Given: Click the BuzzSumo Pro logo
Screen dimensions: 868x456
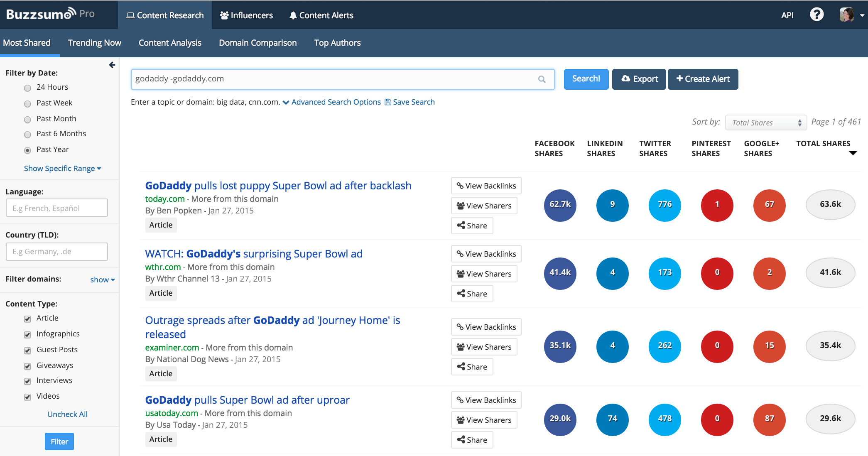Looking at the screenshot, I should coord(50,14).
